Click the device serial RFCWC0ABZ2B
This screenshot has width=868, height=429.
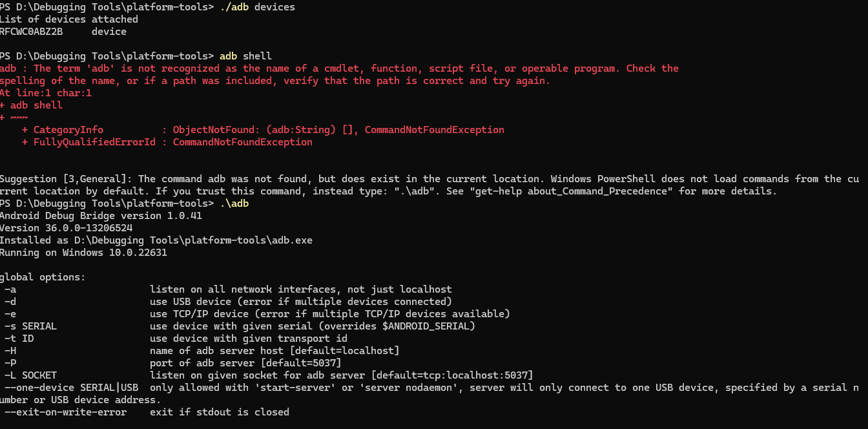[x=32, y=32]
